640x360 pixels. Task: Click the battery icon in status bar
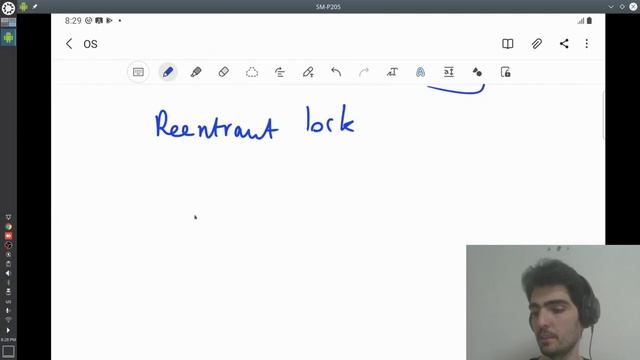pos(589,21)
